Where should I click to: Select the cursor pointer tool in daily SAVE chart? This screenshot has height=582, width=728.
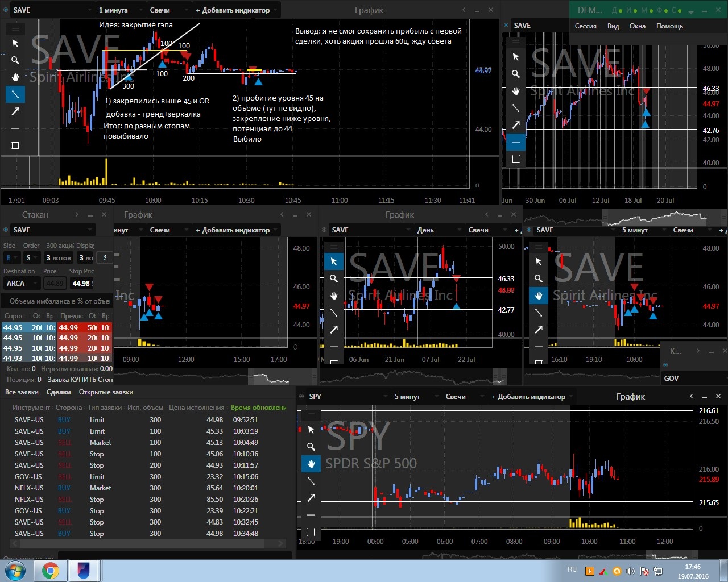click(x=334, y=261)
